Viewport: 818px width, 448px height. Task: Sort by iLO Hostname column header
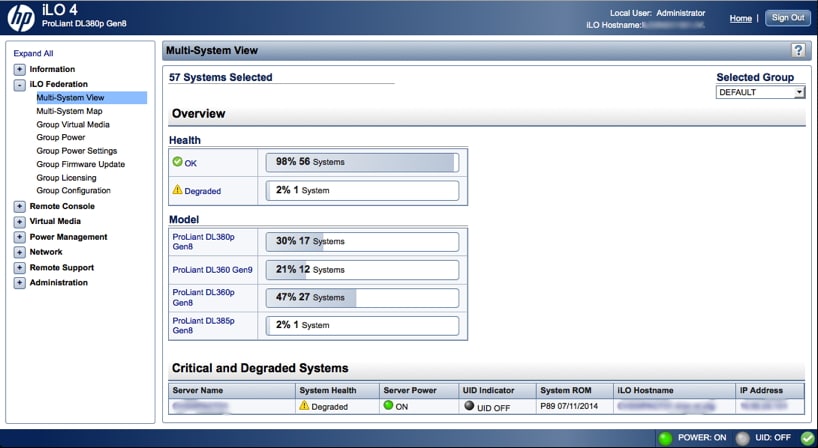point(675,390)
